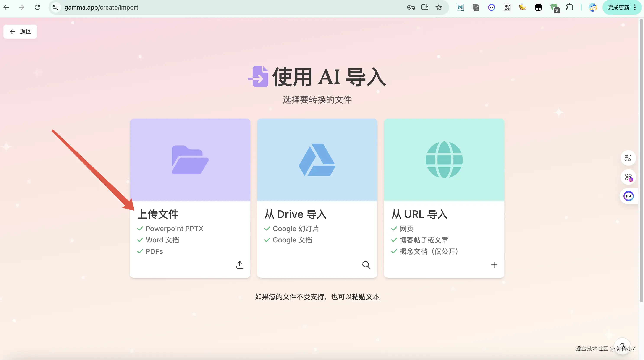Click the green globe icon
The height and width of the screenshot is (360, 644).
(444, 160)
